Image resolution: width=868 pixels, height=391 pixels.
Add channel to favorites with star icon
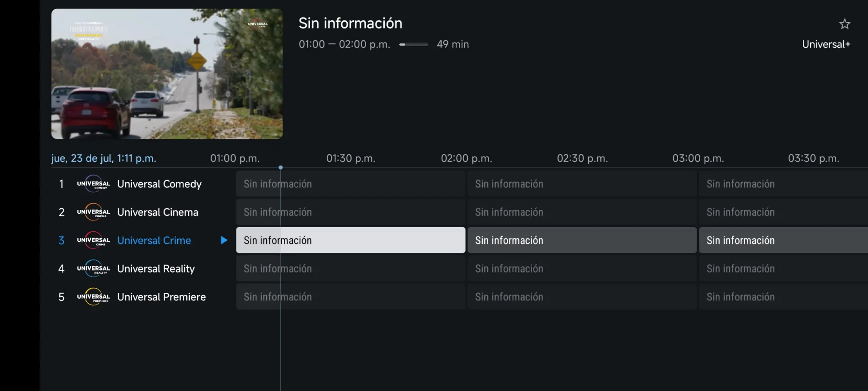[x=844, y=24]
